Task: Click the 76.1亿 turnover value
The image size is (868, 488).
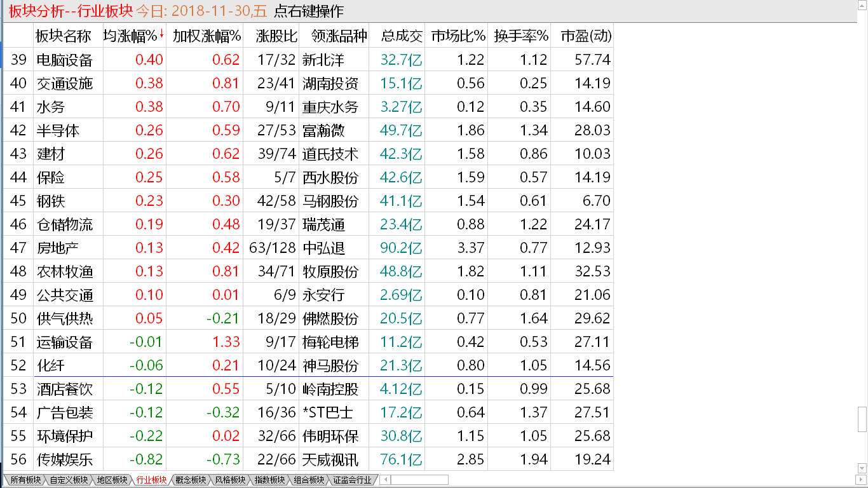Action: click(x=402, y=459)
